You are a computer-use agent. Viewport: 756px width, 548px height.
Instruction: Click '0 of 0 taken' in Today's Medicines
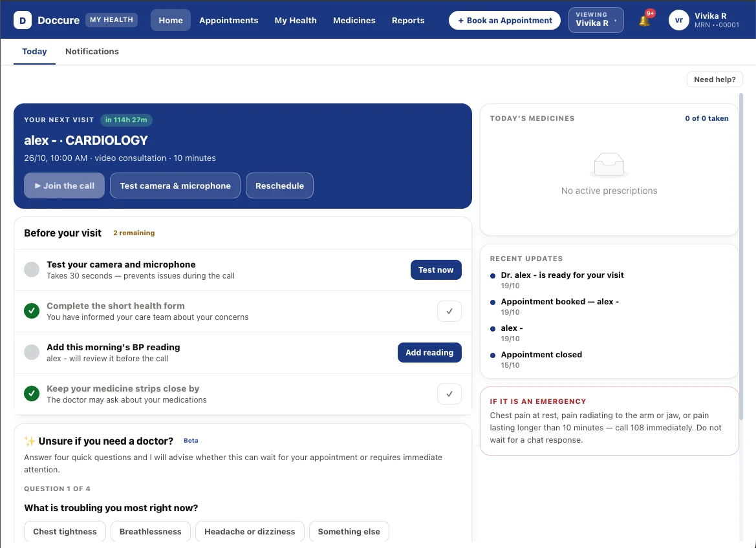click(x=706, y=118)
